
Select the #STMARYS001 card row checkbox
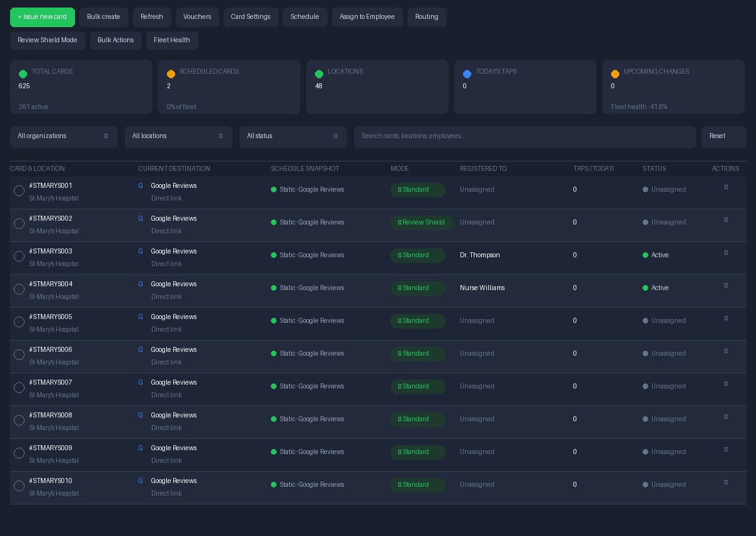[x=19, y=190]
